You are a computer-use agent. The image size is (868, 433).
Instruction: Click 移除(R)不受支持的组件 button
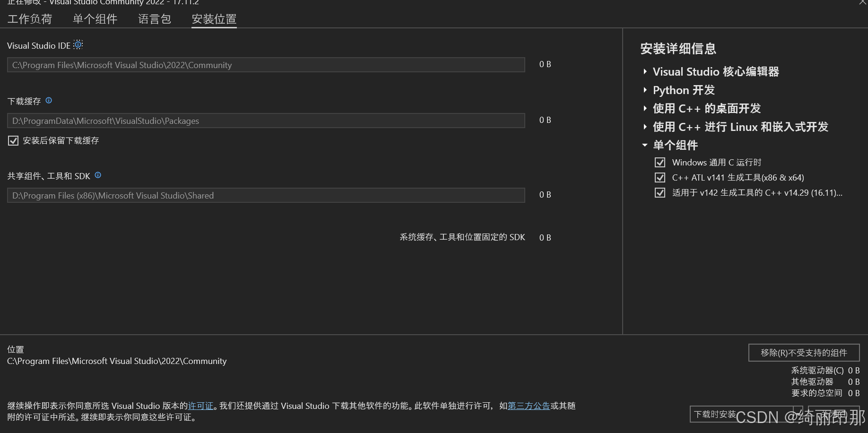[804, 353]
